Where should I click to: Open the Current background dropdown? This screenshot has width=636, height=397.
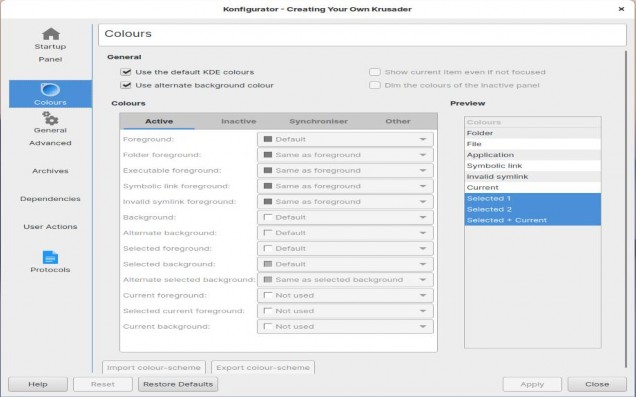(x=345, y=327)
